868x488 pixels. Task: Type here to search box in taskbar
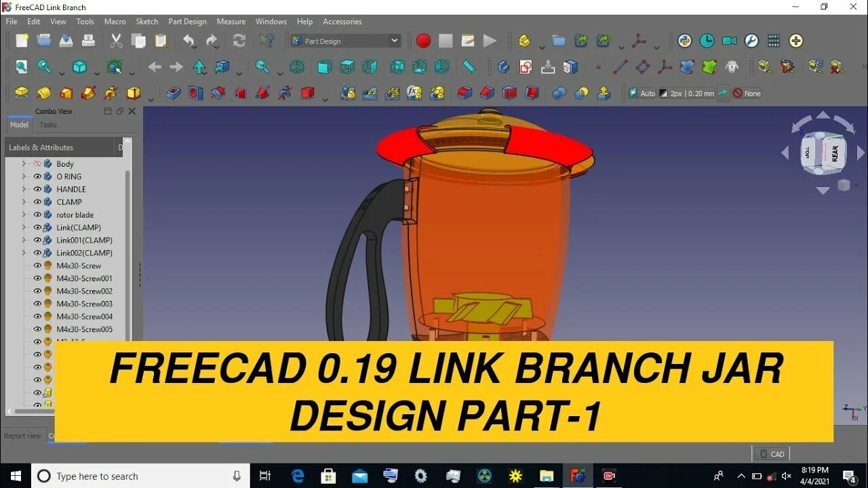coord(140,476)
